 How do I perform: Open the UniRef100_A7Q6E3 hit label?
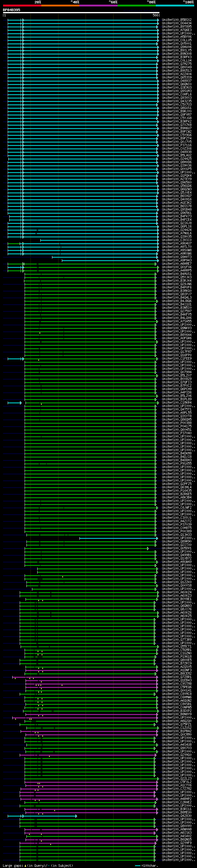177,30
